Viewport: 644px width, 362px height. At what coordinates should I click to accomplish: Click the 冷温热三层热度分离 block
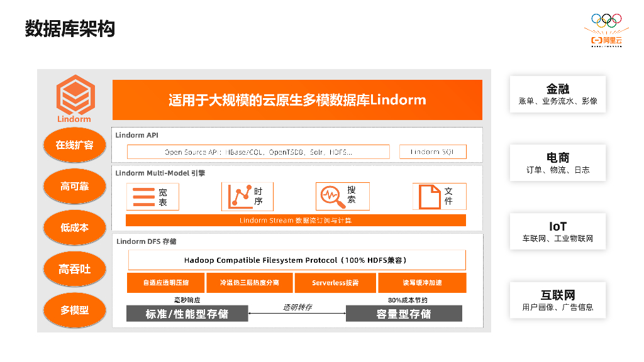click(250, 283)
